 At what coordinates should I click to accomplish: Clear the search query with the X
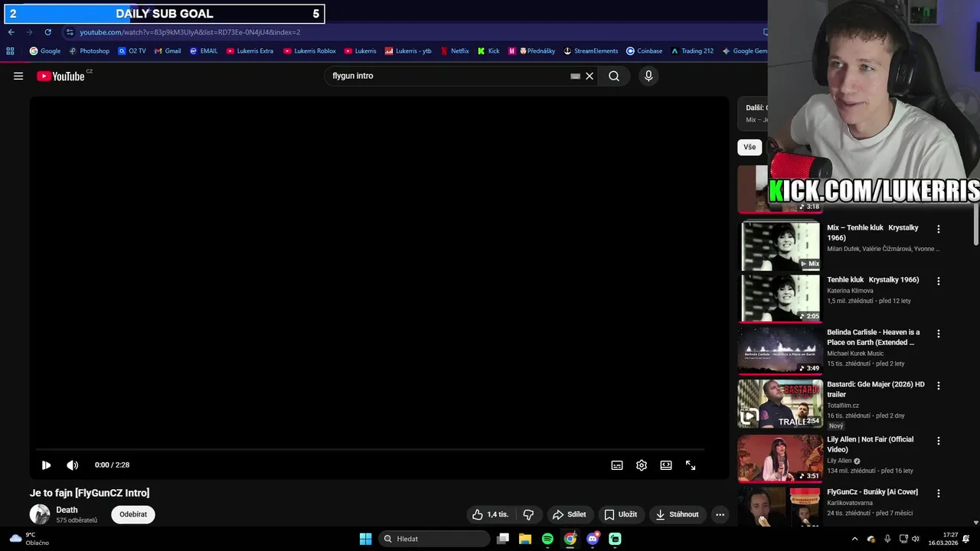click(x=590, y=76)
